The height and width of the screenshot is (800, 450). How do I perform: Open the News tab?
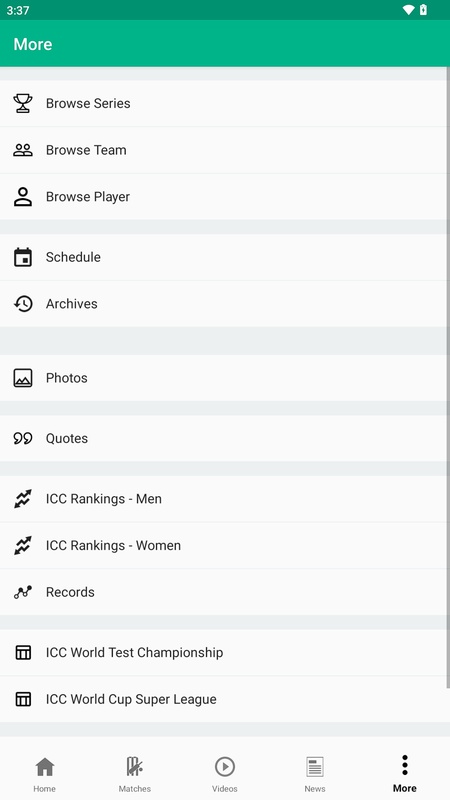315,774
